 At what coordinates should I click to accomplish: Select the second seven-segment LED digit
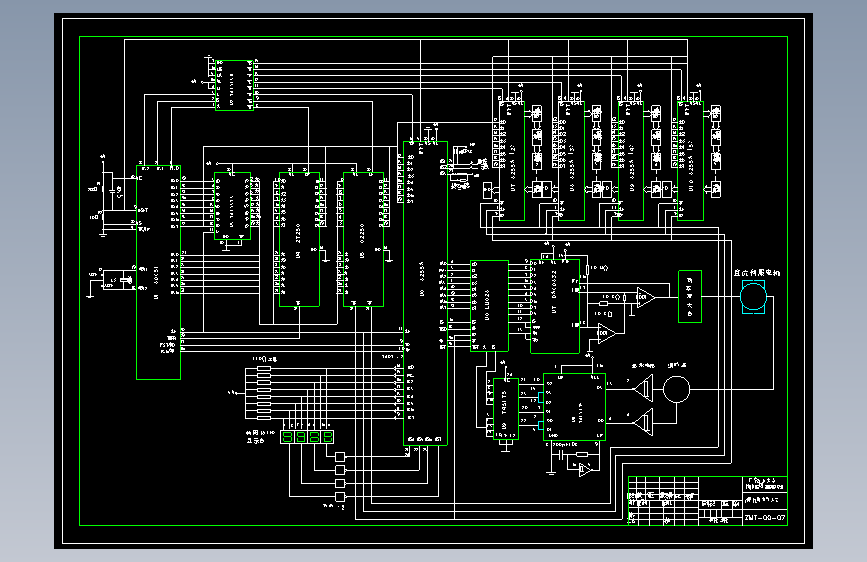[301, 437]
